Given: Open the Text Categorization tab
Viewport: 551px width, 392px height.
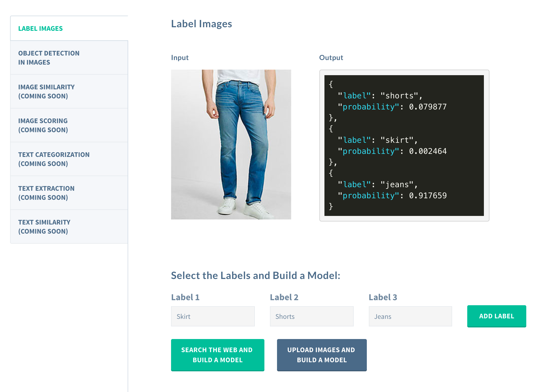Looking at the screenshot, I should (x=54, y=159).
